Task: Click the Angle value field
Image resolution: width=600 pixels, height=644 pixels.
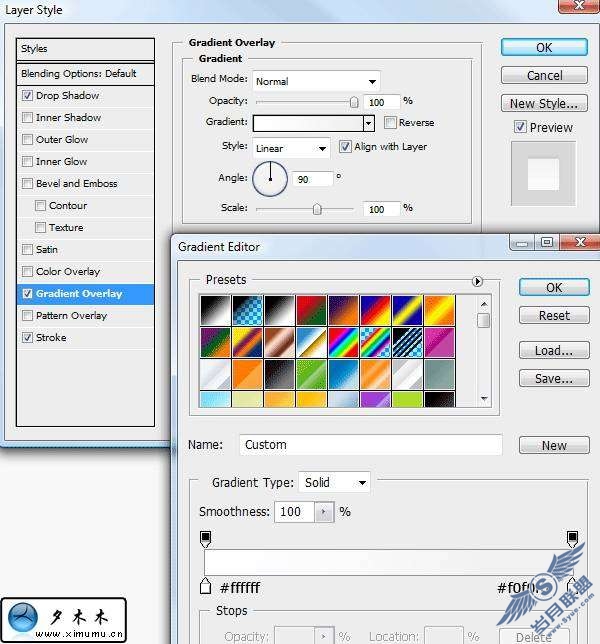Action: tap(312, 179)
